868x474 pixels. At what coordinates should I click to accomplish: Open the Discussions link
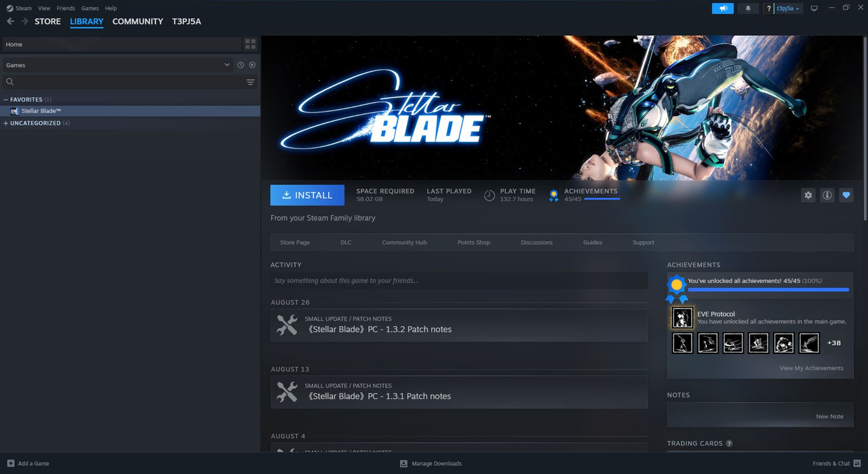(x=536, y=243)
